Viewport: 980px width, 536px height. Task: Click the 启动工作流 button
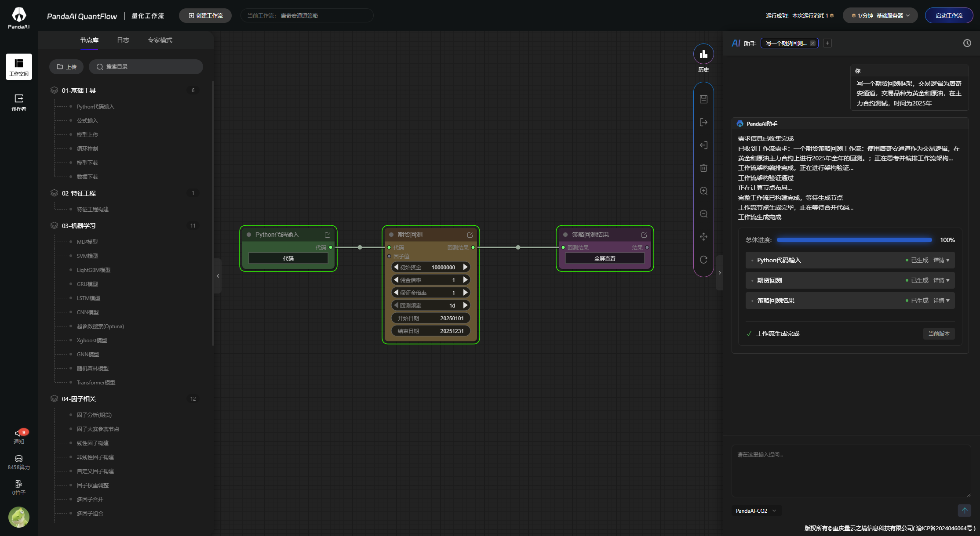tap(949, 16)
